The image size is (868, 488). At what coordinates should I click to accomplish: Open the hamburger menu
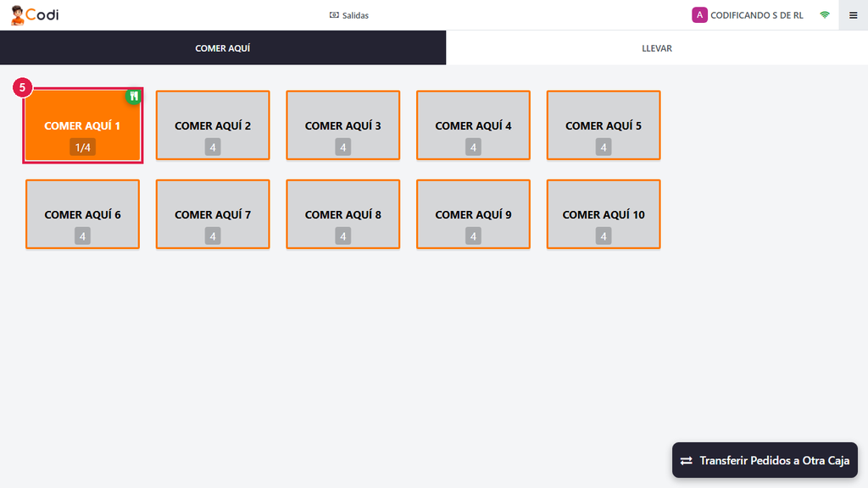[853, 15]
